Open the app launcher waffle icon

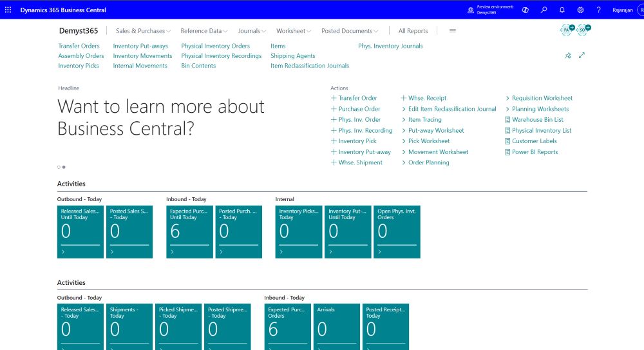tap(8, 10)
